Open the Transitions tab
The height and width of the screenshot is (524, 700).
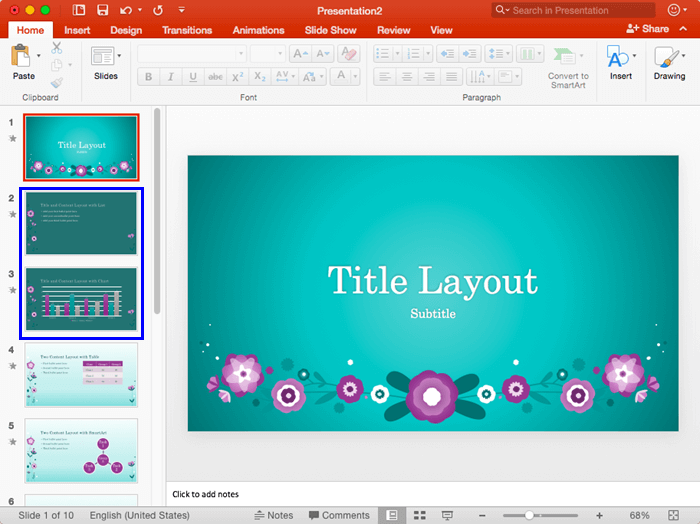coord(187,30)
